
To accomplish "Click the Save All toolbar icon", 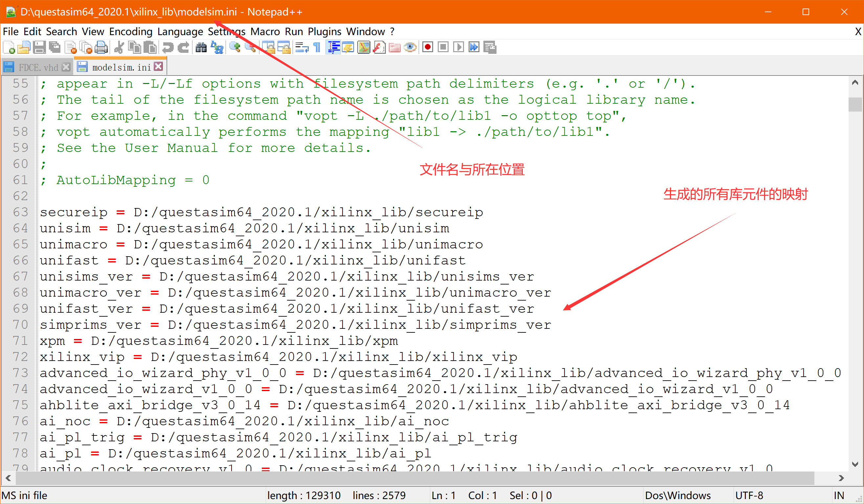I will 55,48.
